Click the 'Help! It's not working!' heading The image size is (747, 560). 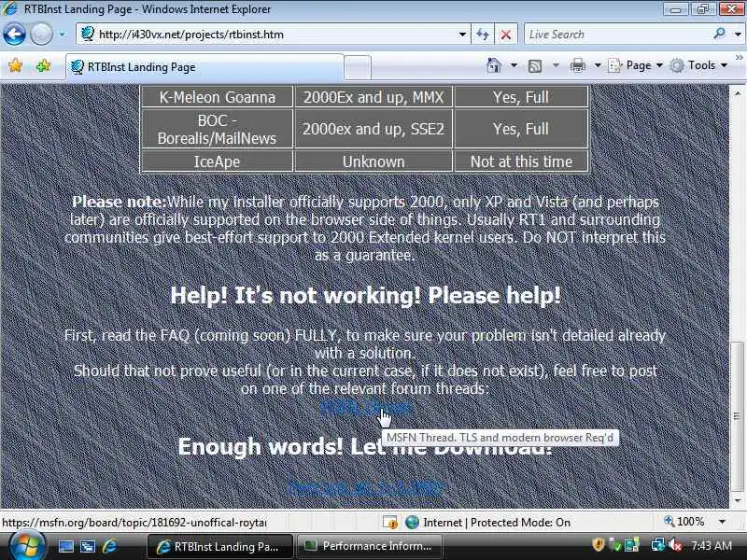[x=365, y=295]
